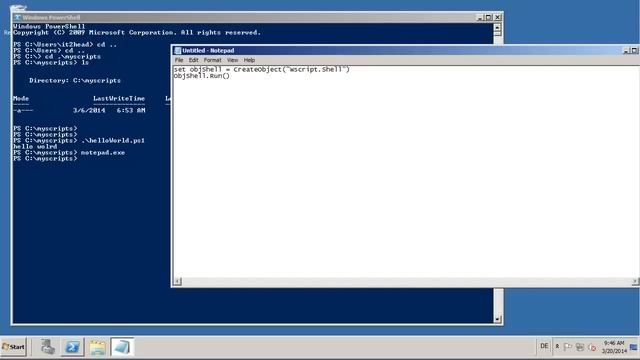640x360 pixels.
Task: Open Windows Explorer from the taskbar
Action: tap(98, 347)
